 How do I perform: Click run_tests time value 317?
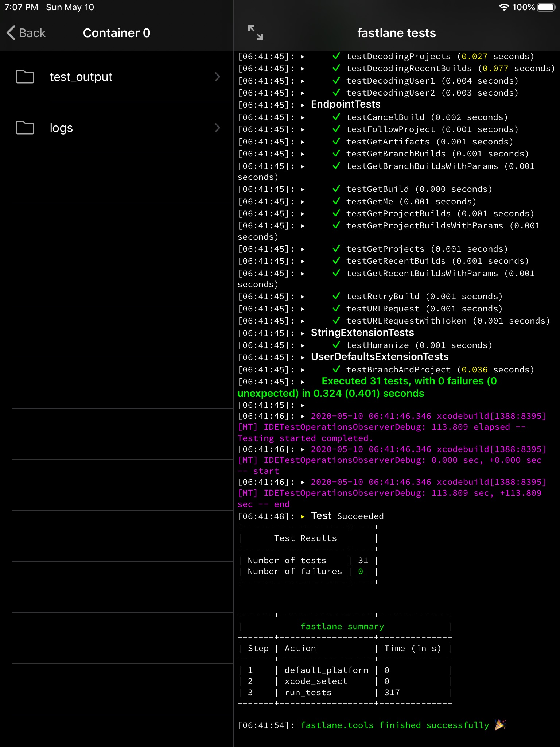(x=392, y=693)
